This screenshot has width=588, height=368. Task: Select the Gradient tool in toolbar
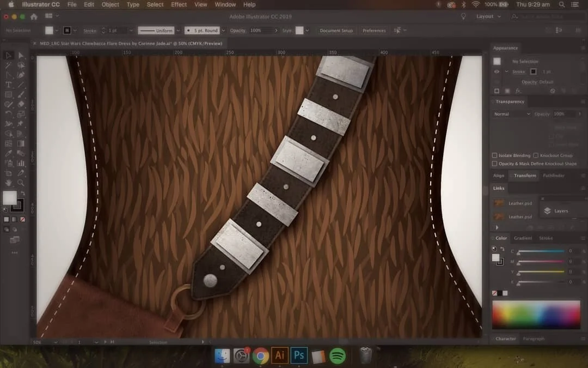[x=21, y=143]
